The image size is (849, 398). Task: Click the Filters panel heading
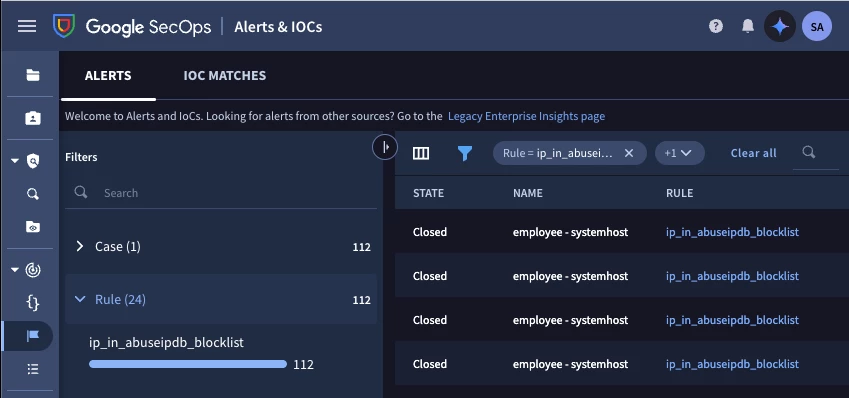(x=81, y=157)
